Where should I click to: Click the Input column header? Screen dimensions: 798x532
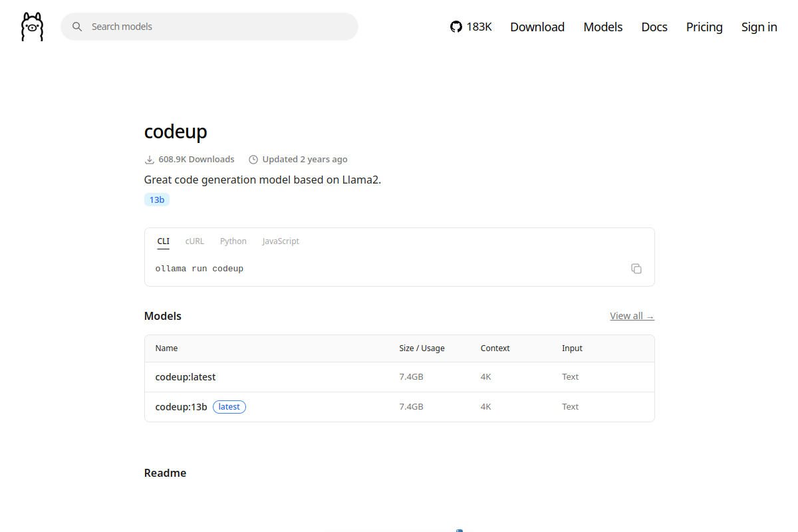click(x=572, y=348)
